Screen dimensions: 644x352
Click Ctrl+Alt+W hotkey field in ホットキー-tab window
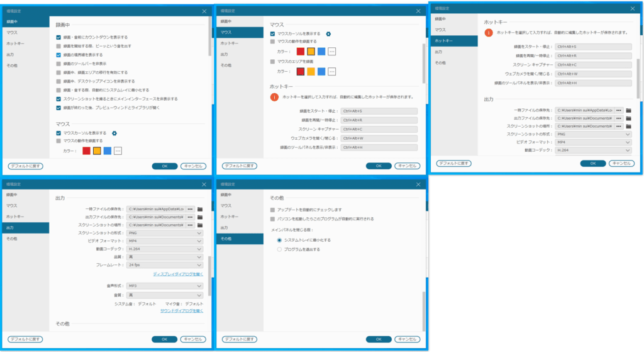(x=594, y=74)
